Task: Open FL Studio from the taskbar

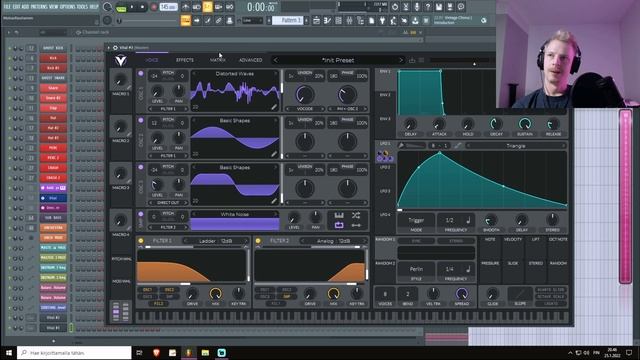Action: coord(188,353)
